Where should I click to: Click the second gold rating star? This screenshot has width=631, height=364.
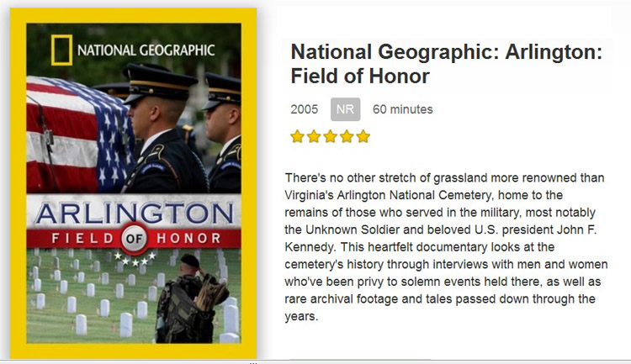pos(313,136)
